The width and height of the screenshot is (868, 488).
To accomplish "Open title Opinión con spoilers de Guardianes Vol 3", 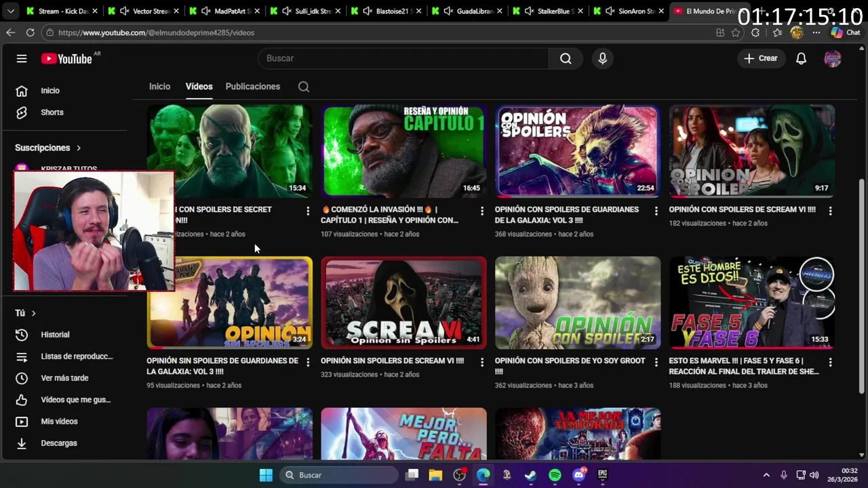I will coord(567,215).
